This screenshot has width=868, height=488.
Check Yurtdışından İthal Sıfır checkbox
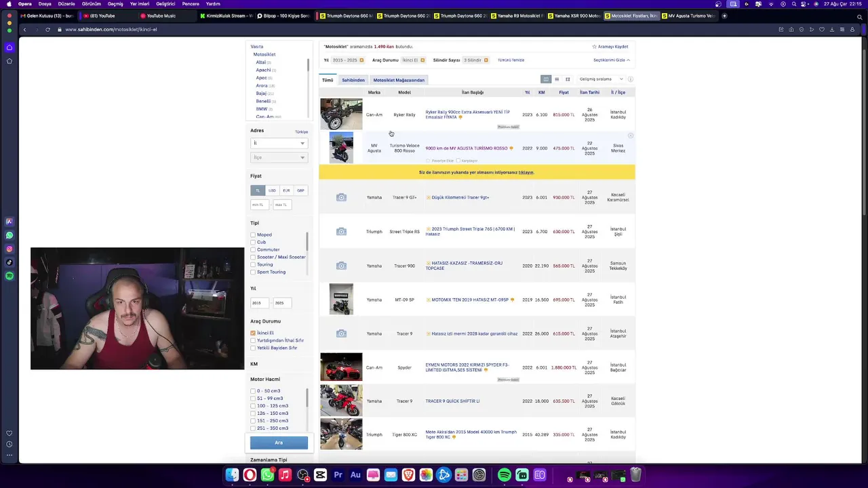click(x=253, y=340)
